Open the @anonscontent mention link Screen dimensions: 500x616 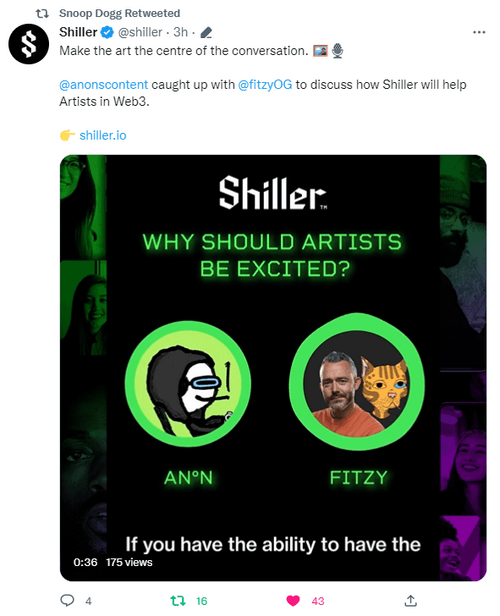coord(104,85)
